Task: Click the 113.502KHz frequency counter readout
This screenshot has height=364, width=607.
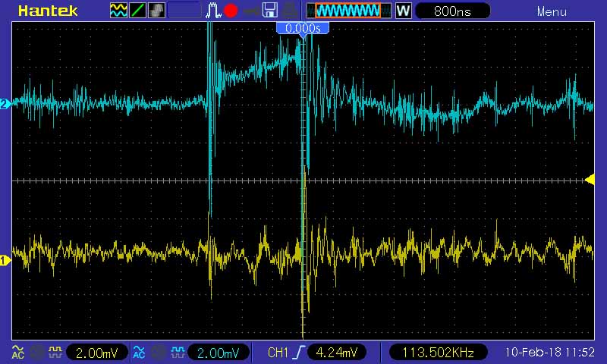Action: point(438,353)
